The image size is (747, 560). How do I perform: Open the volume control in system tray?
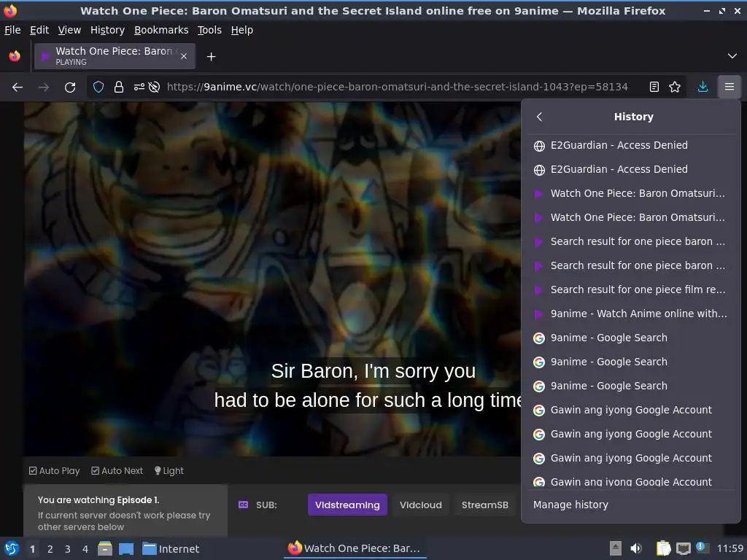tap(636, 548)
